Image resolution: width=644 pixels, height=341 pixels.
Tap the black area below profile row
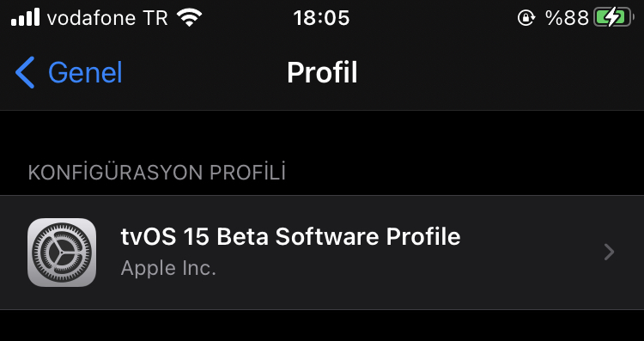pos(322,326)
